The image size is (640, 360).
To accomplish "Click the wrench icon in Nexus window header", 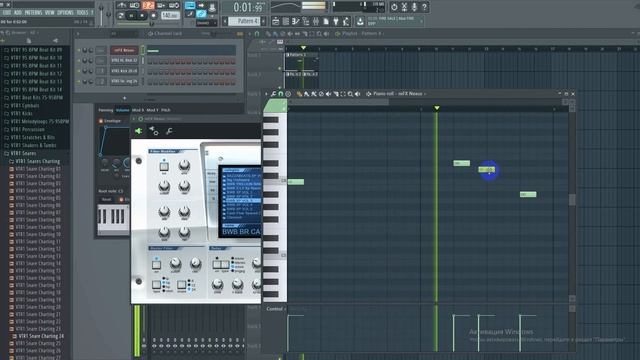I will [x=169, y=131].
